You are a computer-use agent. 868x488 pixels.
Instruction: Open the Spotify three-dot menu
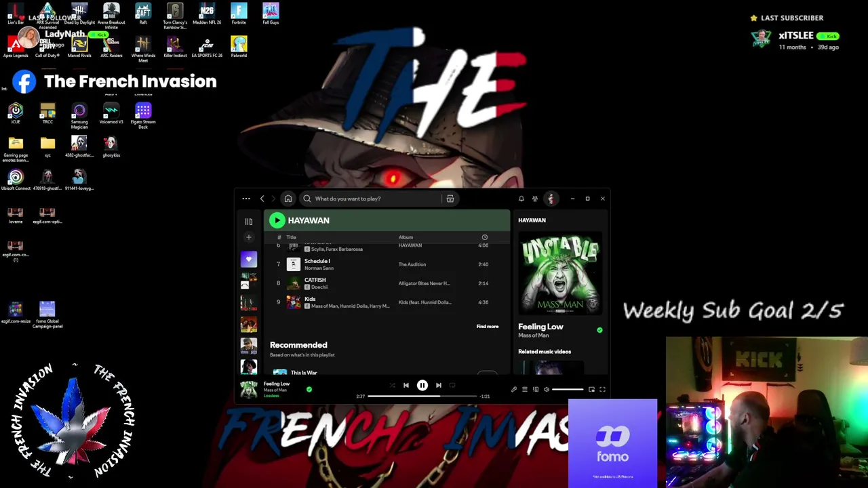[x=246, y=199]
